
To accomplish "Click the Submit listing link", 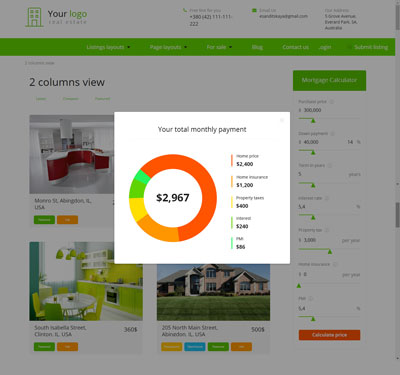I will [x=371, y=47].
